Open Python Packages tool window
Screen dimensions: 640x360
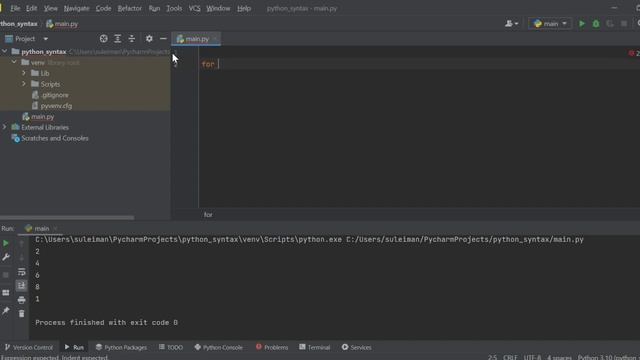pos(121,347)
